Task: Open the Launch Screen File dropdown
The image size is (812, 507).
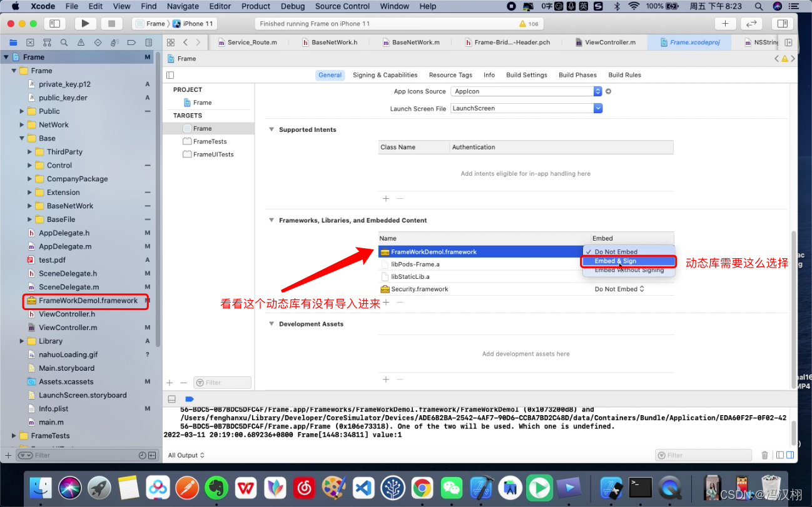Action: point(527,108)
